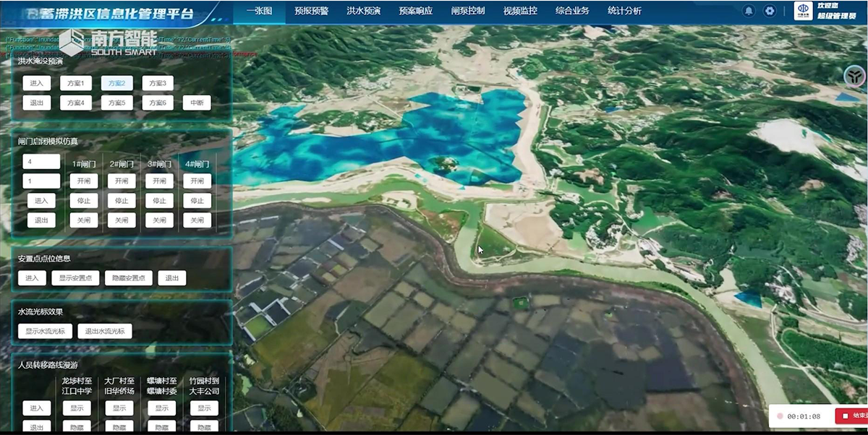Select flood scenario 方案2
868x435 pixels.
pyautogui.click(x=116, y=84)
